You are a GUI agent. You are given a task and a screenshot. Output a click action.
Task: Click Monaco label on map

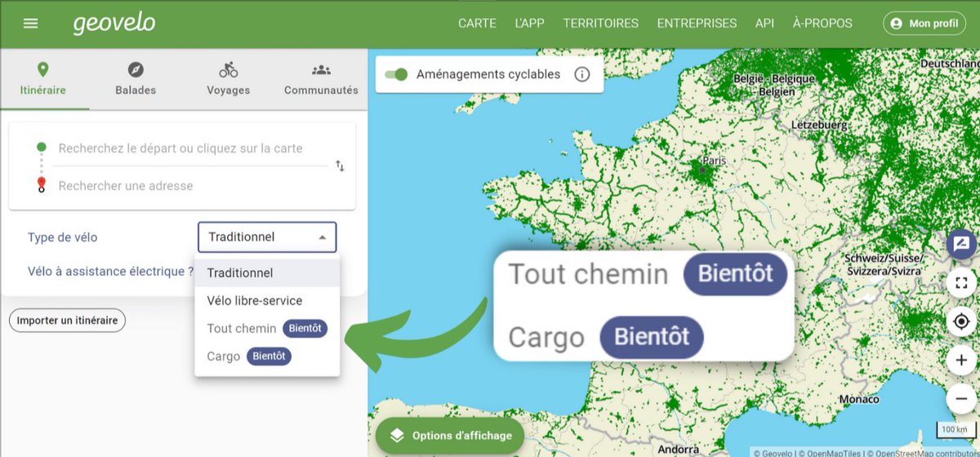[859, 399]
